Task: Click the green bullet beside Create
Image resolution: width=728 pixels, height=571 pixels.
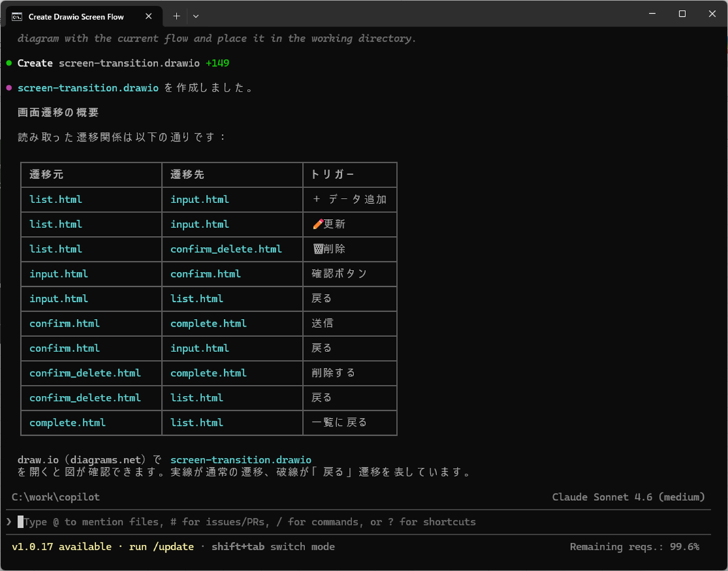Action: click(x=9, y=63)
